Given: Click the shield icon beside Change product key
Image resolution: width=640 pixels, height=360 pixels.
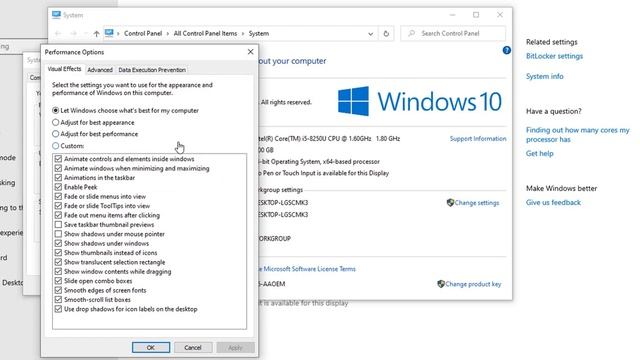Looking at the screenshot, I should click(x=441, y=284).
